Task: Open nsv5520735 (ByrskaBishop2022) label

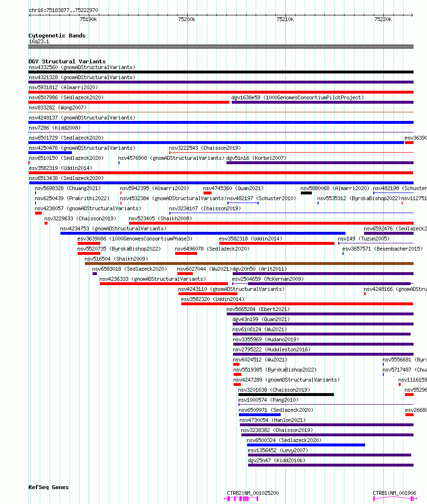Action: point(119,249)
